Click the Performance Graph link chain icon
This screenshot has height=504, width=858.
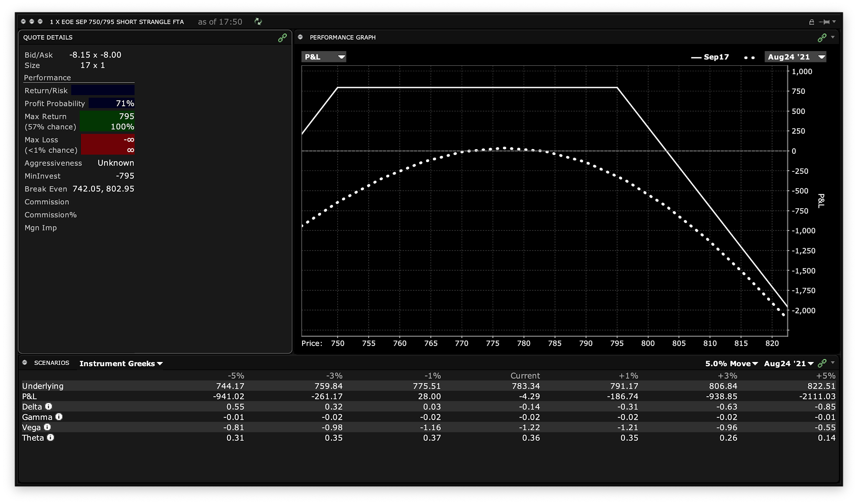pyautogui.click(x=822, y=38)
